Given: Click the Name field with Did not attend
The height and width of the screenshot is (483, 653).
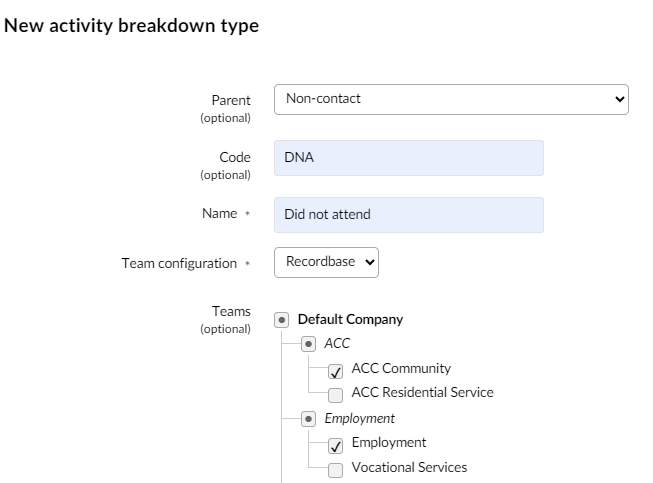Looking at the screenshot, I should click(x=409, y=215).
